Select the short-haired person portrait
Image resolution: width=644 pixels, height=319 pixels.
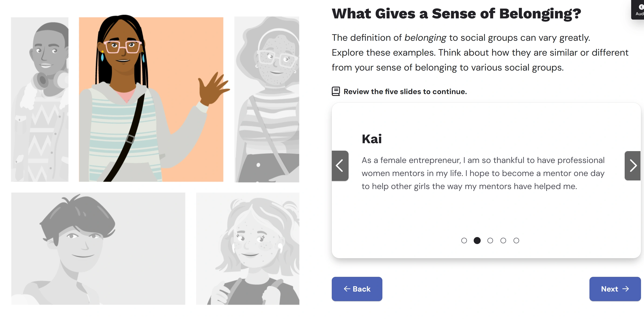pyautogui.click(x=98, y=248)
